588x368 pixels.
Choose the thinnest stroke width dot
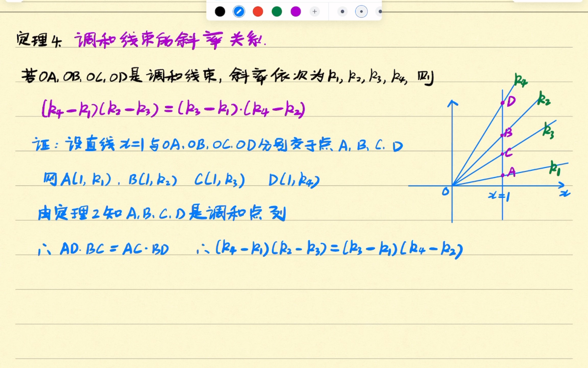pos(342,11)
